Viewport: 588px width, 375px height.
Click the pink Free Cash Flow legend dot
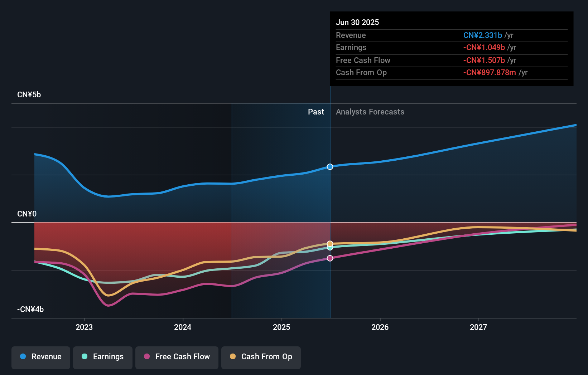pyautogui.click(x=147, y=357)
